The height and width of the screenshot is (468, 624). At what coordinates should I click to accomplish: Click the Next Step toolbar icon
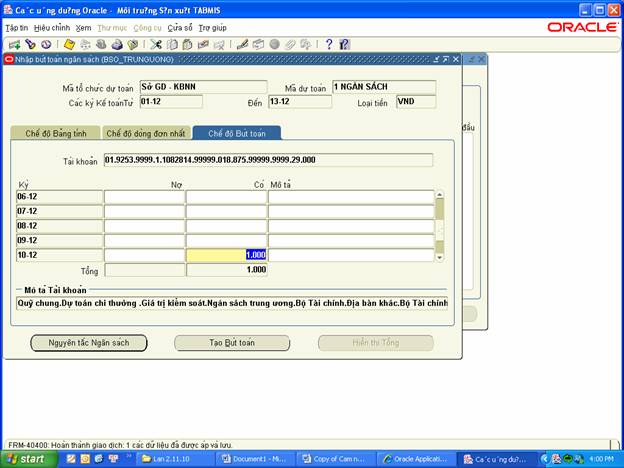pyautogui.click(x=85, y=45)
